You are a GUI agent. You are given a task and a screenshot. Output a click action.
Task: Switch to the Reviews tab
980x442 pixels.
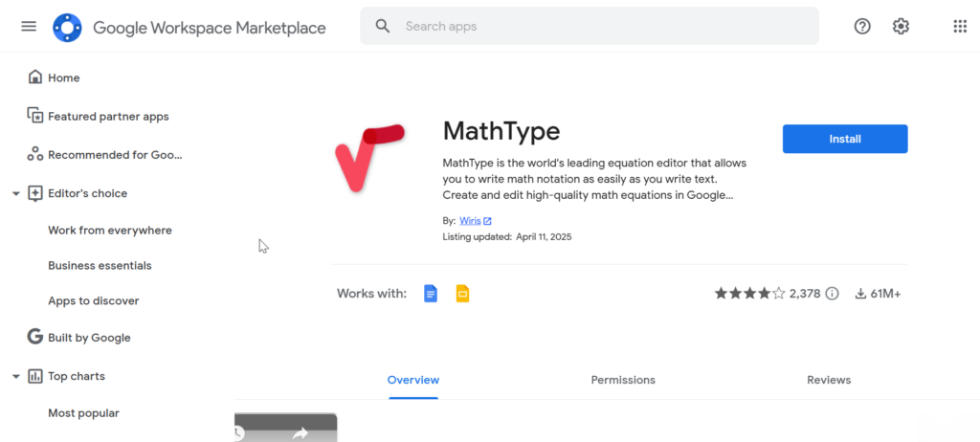(x=829, y=380)
